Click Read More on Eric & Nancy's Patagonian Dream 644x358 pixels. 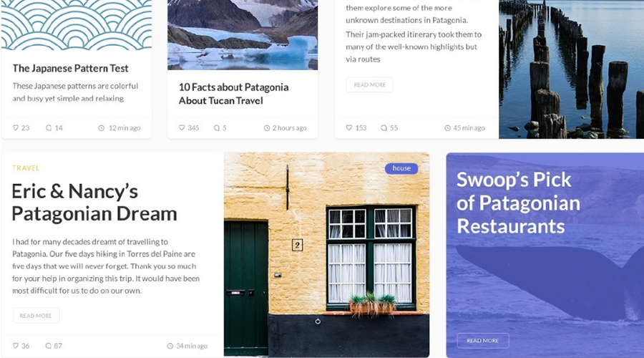click(x=36, y=316)
